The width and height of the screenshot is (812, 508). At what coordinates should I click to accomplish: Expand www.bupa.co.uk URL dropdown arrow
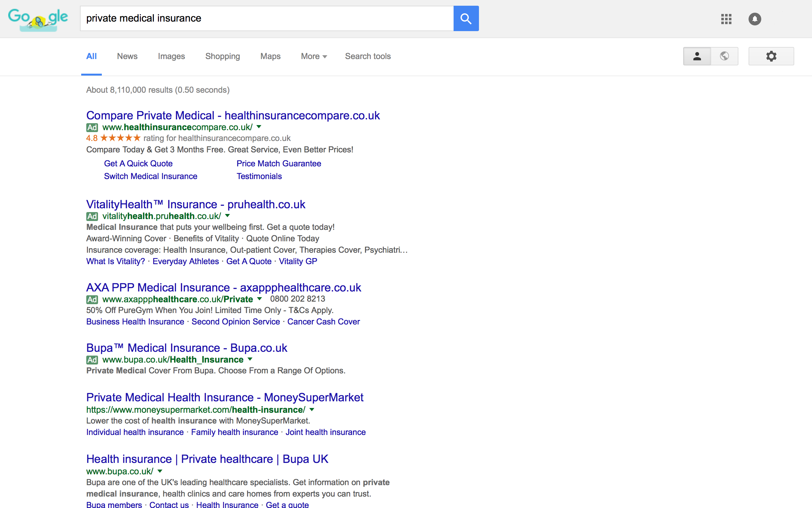pos(160,471)
